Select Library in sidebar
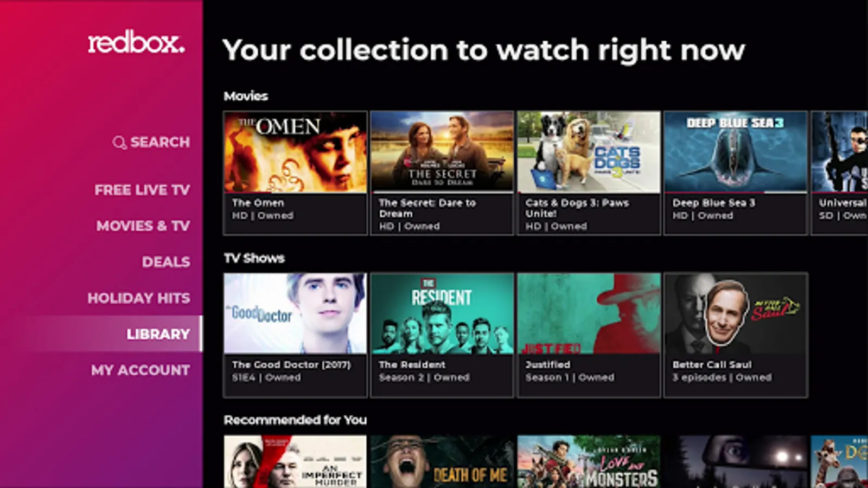 coord(158,334)
